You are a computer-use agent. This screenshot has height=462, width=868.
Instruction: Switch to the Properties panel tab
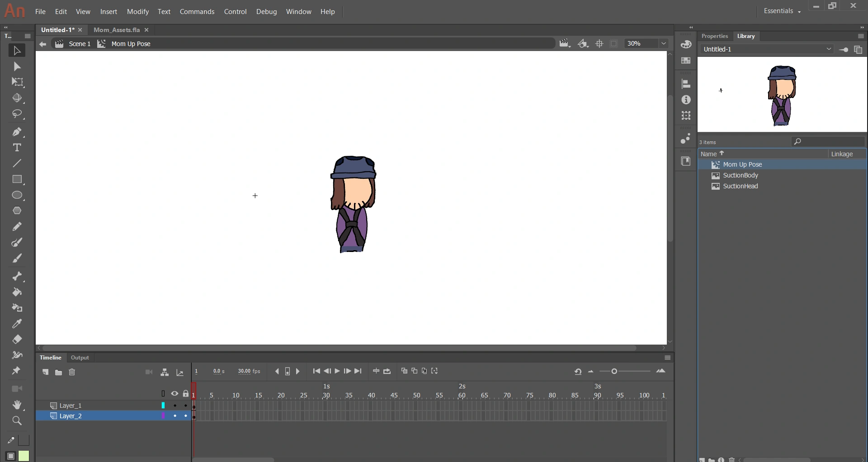[714, 36]
